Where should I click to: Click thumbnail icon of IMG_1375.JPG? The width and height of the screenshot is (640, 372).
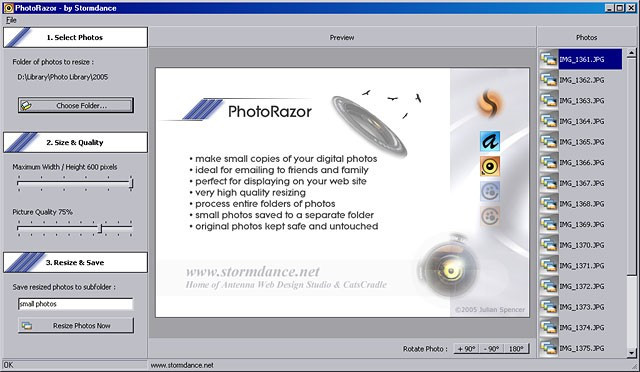[x=549, y=348]
